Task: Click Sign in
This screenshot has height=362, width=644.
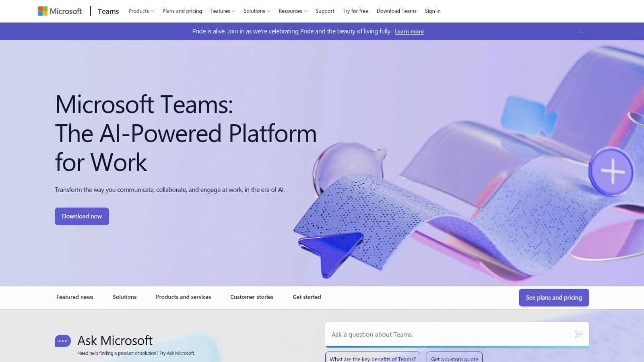Action: point(433,11)
